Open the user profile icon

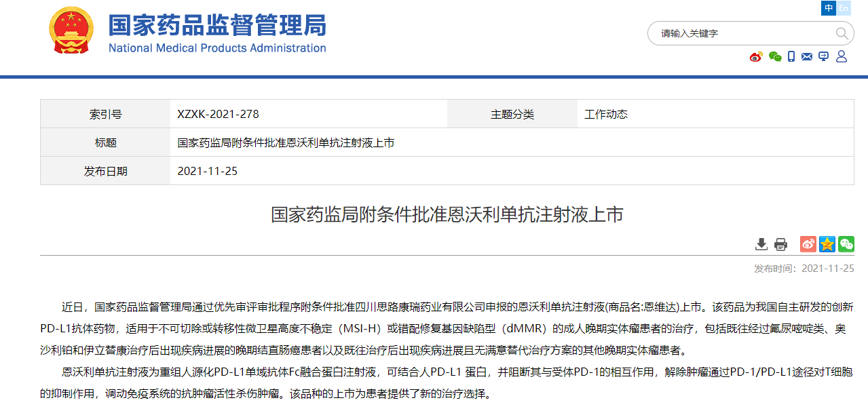click(842, 57)
